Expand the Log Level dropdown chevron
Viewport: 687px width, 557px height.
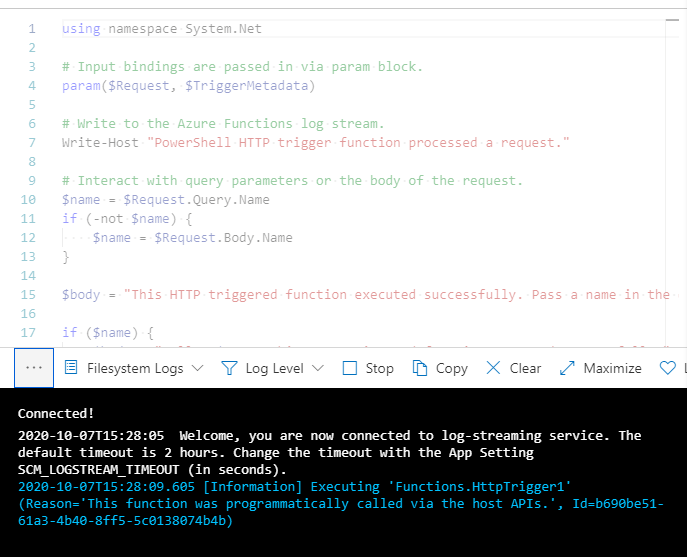tap(318, 368)
